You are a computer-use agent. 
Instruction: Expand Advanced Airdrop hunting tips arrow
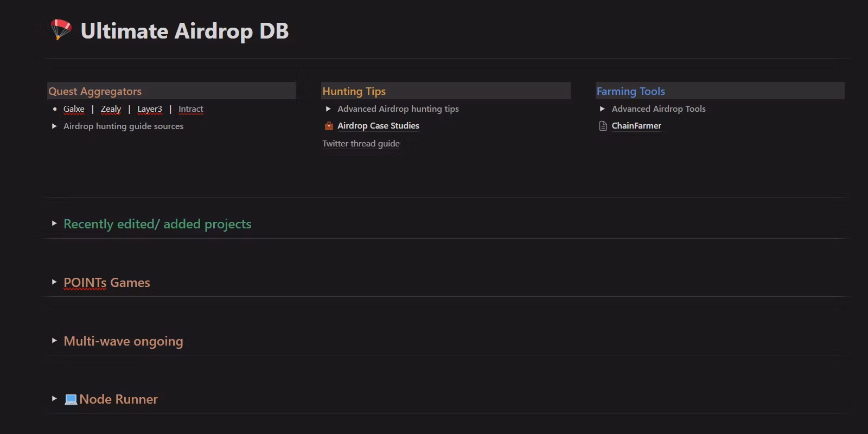point(328,109)
